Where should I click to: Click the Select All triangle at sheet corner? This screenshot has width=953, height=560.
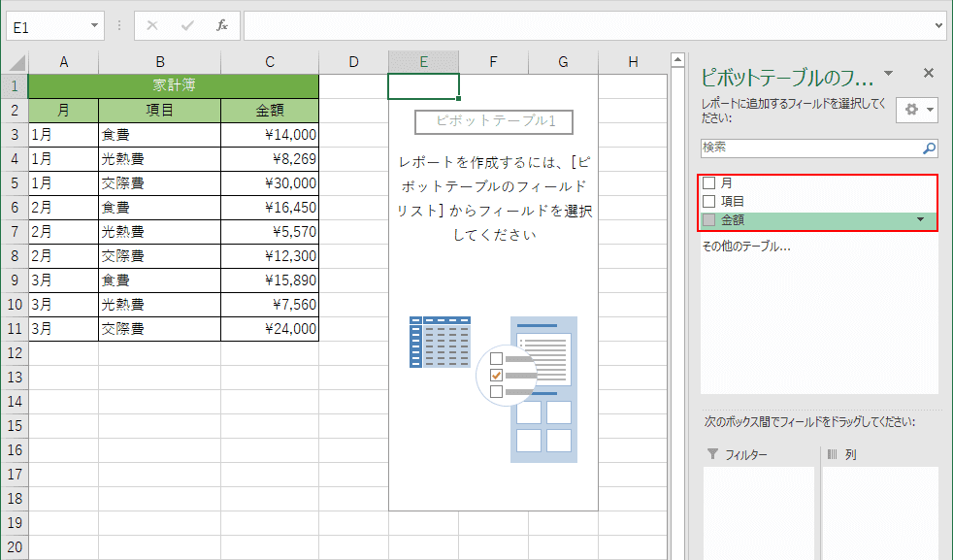click(x=16, y=63)
